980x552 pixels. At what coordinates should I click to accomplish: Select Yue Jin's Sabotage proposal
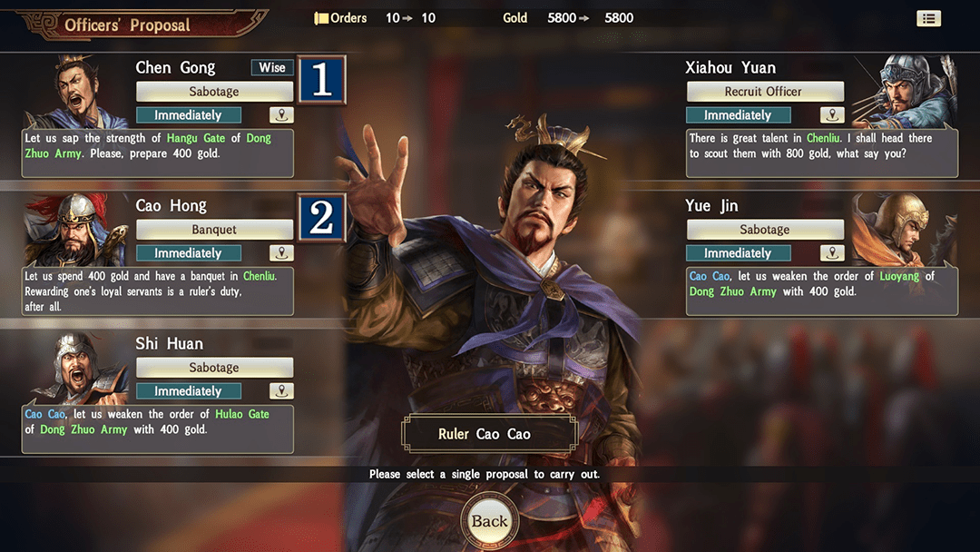click(x=765, y=230)
